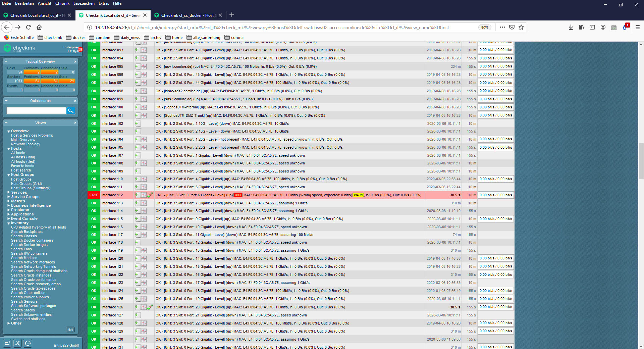Open the user settings wrench icon in sidebar

tap(17, 343)
